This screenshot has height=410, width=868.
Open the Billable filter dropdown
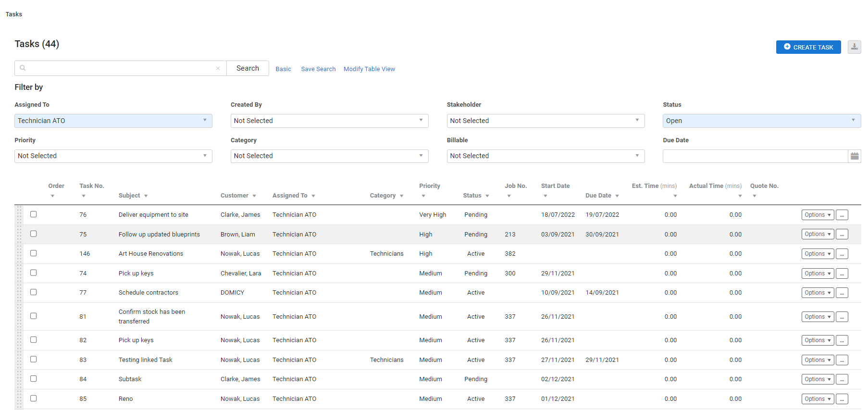click(546, 156)
